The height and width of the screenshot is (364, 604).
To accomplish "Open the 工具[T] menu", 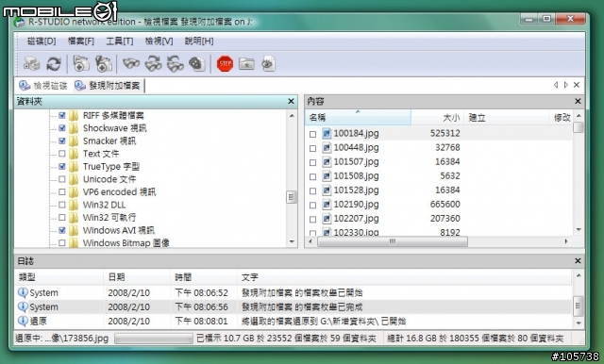I will tap(120, 41).
